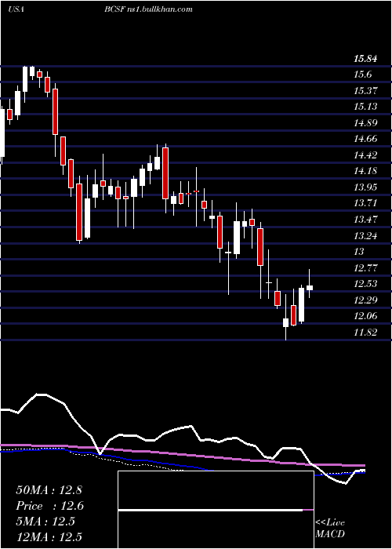Click the 50MA : 12.8 readout
The image size is (392, 549).
tap(49, 490)
